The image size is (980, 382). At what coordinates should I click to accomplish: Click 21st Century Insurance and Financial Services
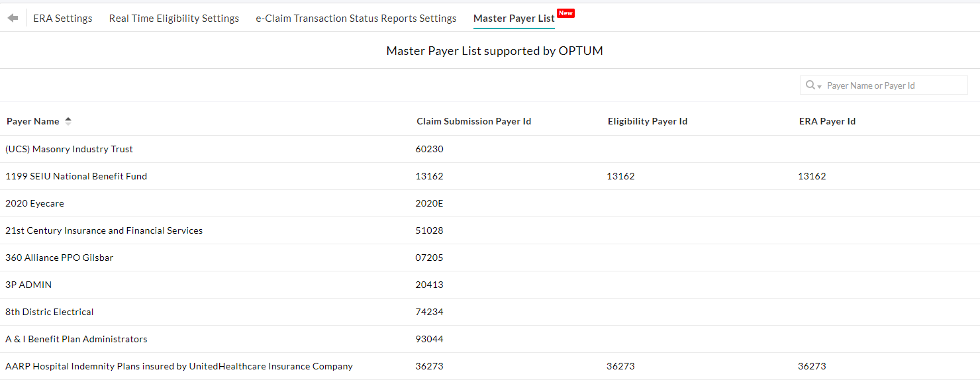104,230
